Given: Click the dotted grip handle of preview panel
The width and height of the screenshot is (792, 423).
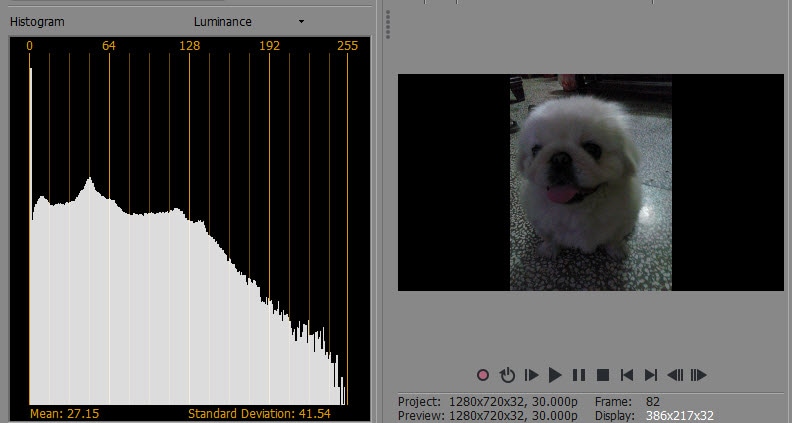Looking at the screenshot, I should 387,25.
